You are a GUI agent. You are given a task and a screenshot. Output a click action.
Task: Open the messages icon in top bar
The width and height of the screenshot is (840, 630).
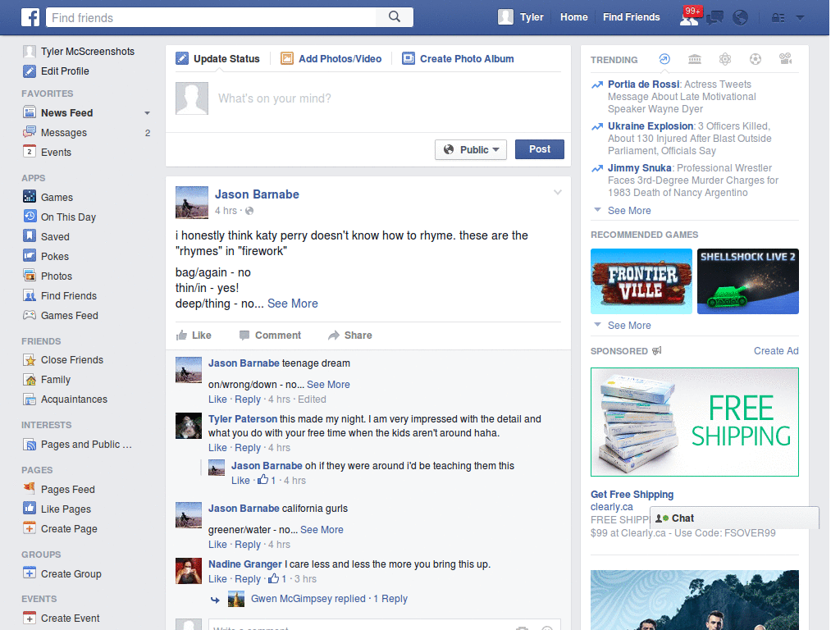coord(714,18)
